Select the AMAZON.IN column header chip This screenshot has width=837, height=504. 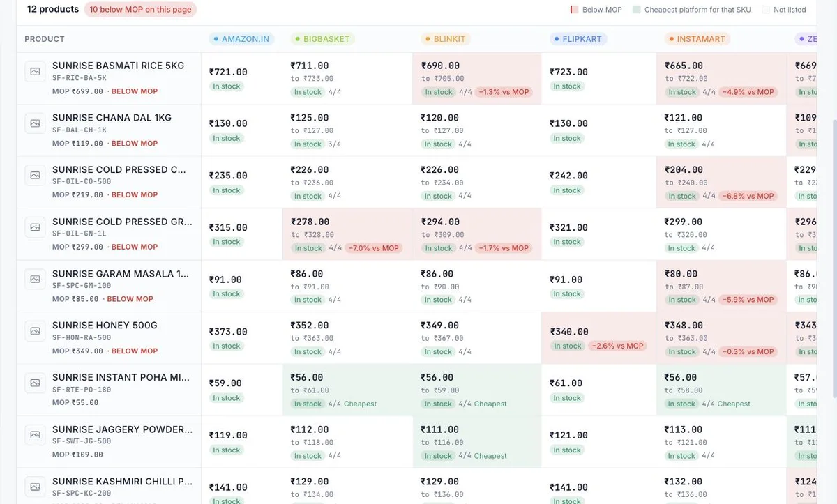(x=241, y=39)
